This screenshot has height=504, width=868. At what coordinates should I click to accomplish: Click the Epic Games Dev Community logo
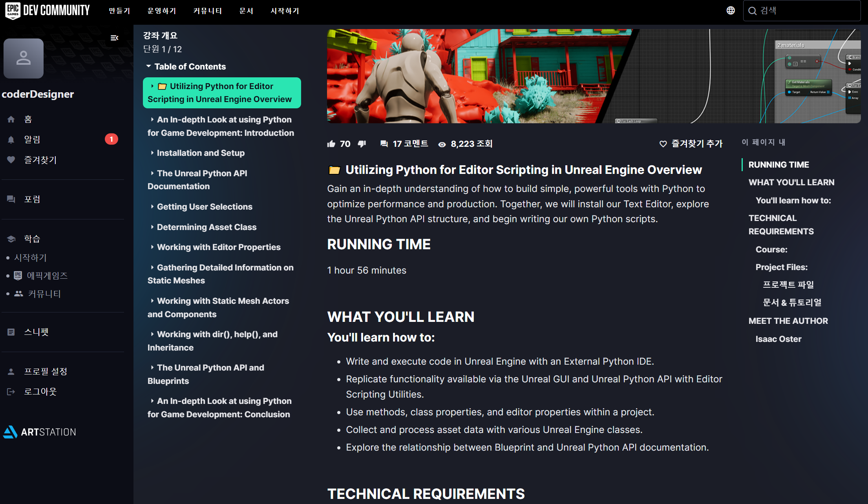[x=48, y=11]
